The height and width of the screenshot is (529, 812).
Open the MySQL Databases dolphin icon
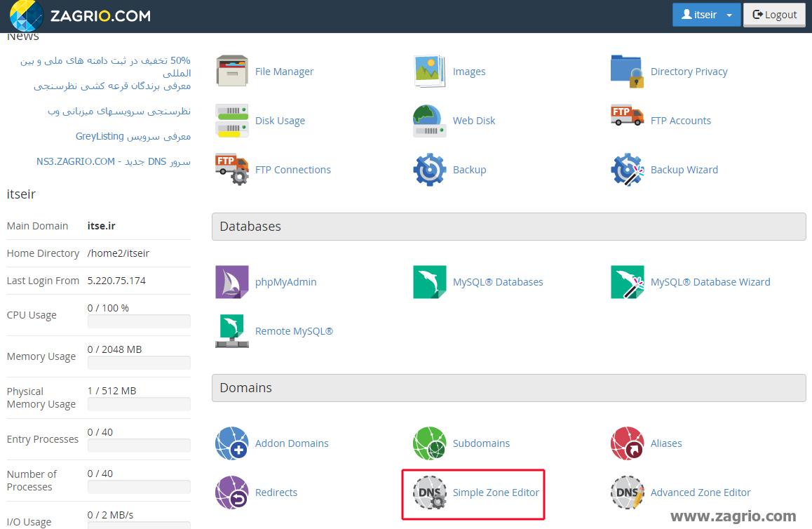point(429,282)
